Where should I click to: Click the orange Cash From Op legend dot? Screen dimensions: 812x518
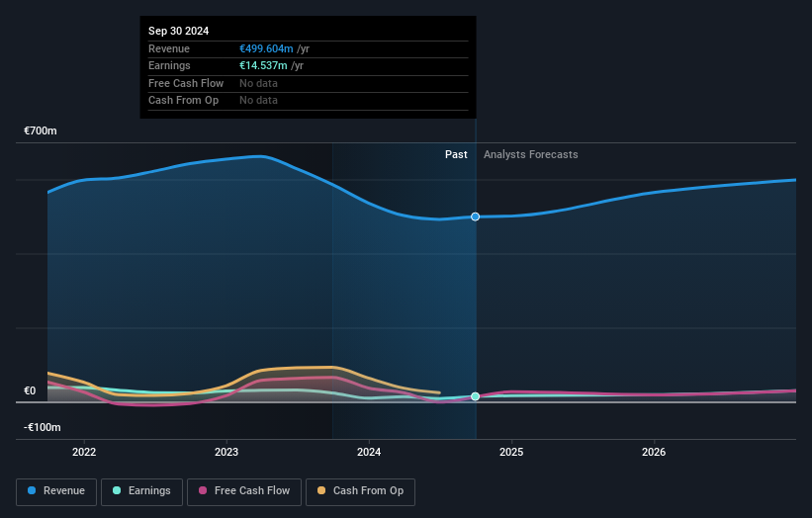pyautogui.click(x=321, y=490)
